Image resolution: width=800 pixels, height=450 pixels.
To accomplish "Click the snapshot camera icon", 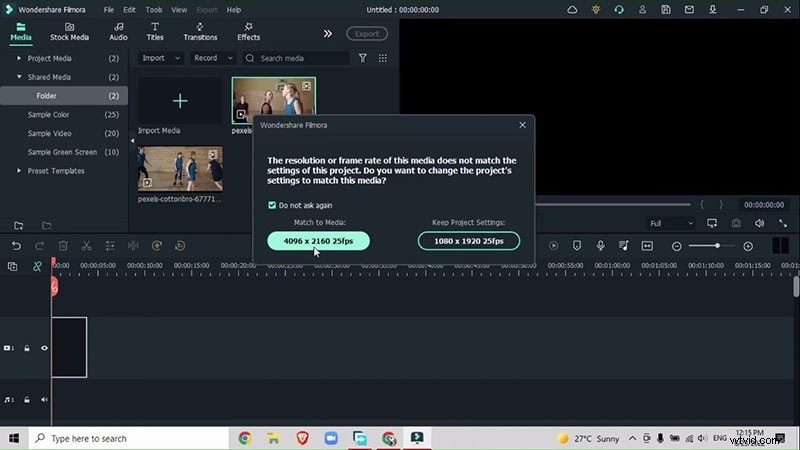I will click(x=736, y=223).
